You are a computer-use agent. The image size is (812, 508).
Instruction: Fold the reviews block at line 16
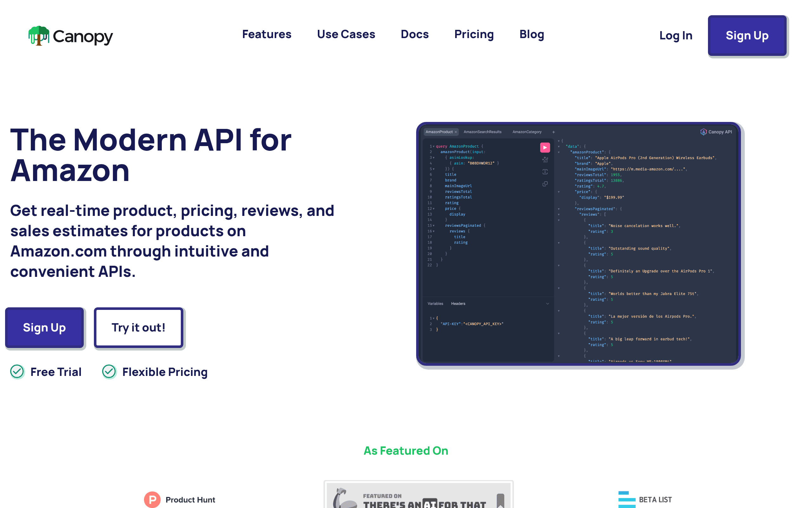[434, 231]
